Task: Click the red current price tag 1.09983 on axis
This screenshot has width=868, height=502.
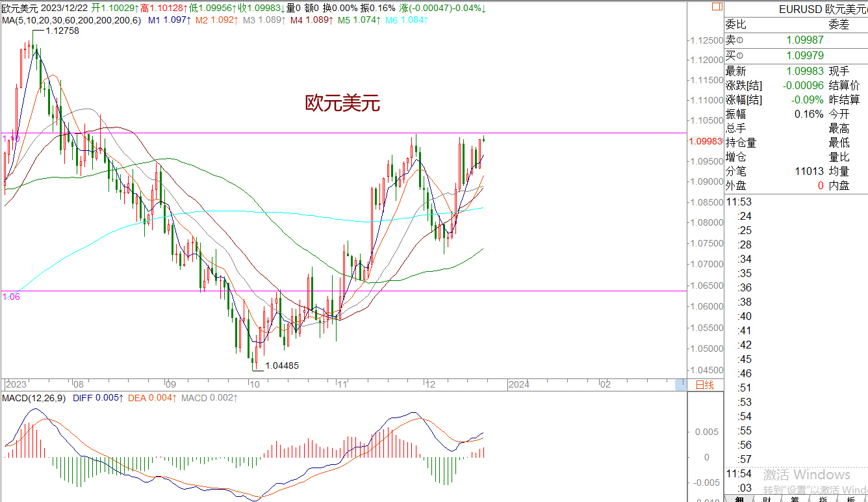Action: point(705,141)
